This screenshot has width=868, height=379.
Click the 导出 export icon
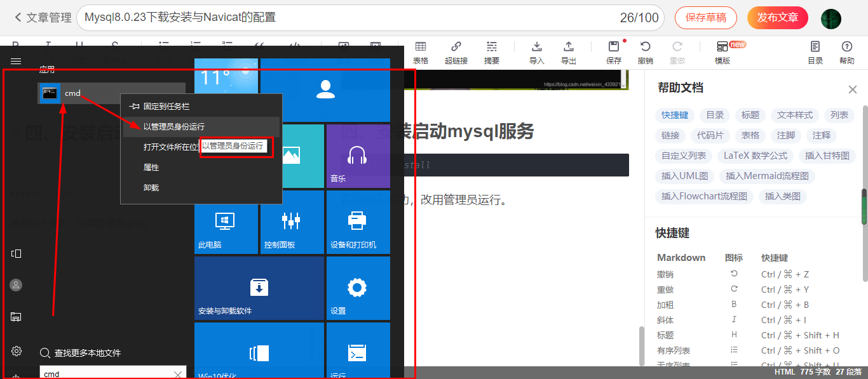569,53
